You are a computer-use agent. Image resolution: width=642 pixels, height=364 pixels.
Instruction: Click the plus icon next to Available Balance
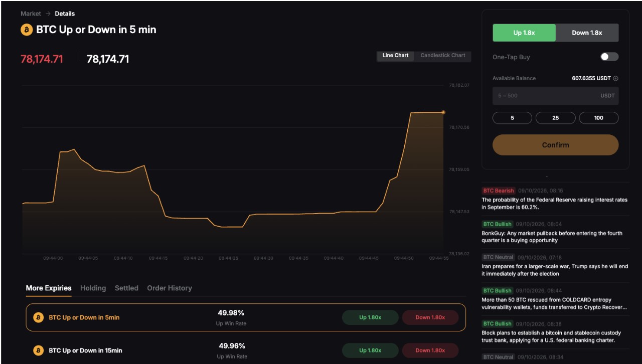coord(615,78)
